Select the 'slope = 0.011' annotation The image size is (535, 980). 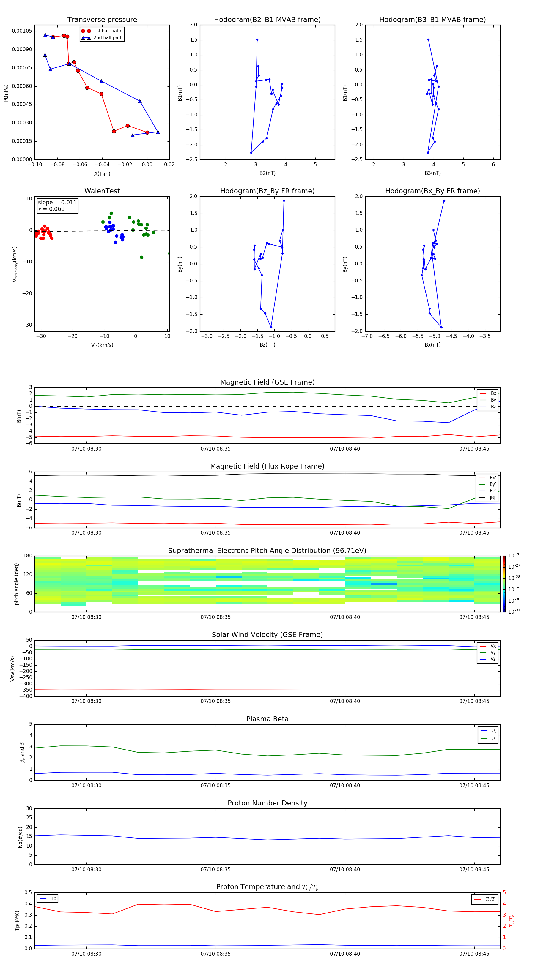point(57,203)
